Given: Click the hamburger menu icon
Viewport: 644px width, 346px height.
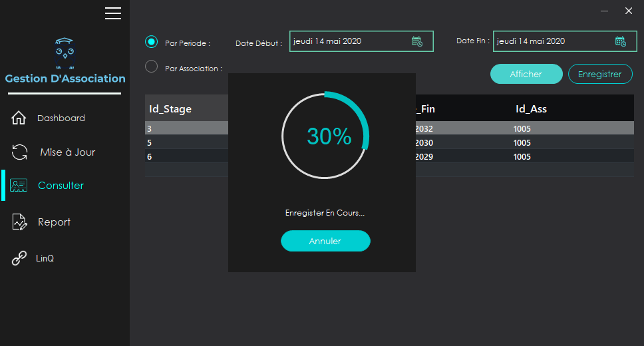Looking at the screenshot, I should click(x=113, y=13).
